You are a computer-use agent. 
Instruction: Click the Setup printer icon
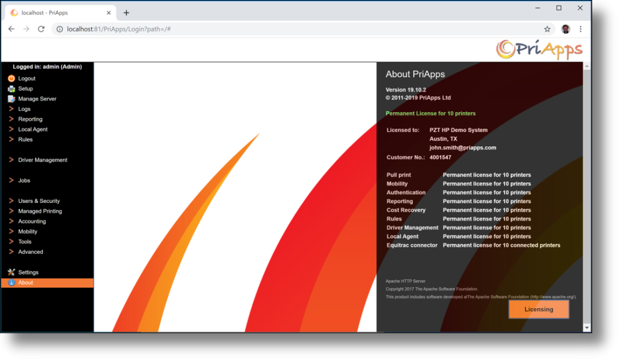pyautogui.click(x=11, y=89)
